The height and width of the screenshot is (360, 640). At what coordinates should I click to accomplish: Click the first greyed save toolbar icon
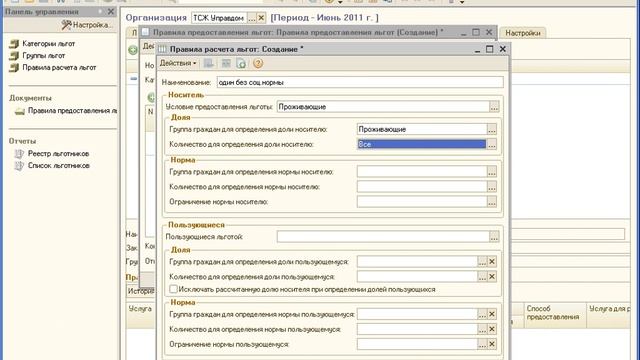coord(209,63)
